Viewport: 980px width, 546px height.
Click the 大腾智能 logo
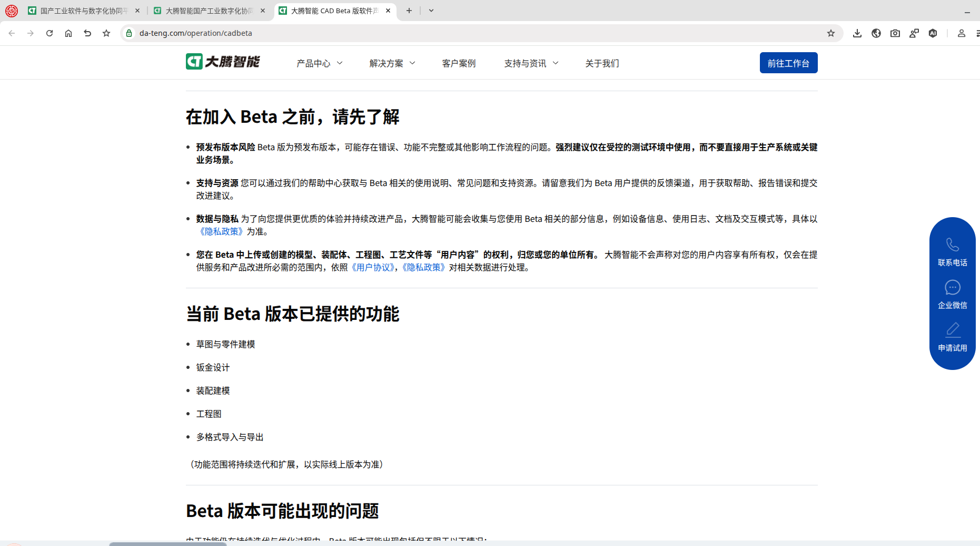pyautogui.click(x=223, y=62)
